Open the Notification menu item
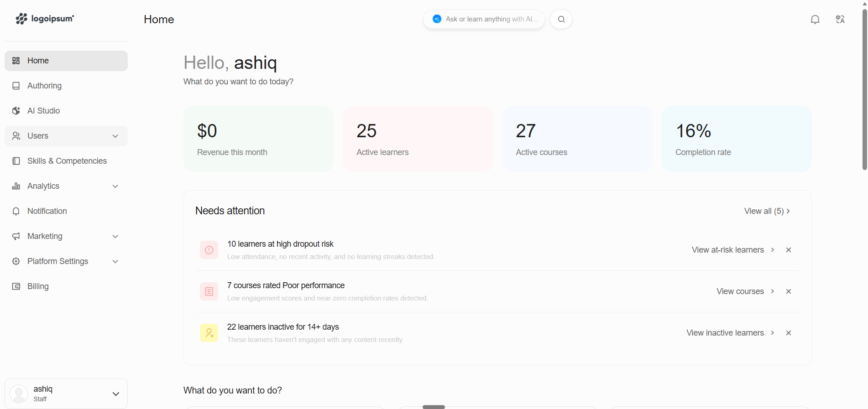 66,211
